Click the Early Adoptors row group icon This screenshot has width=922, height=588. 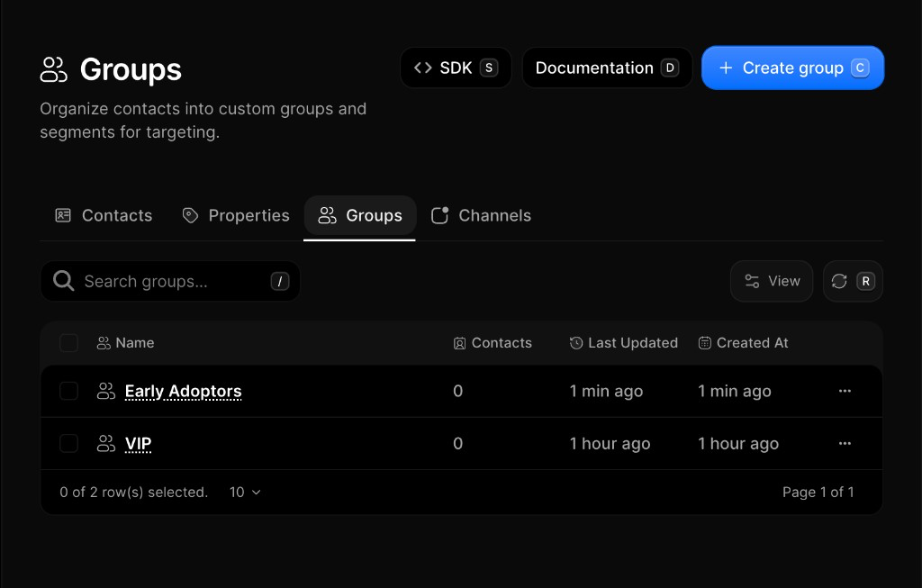click(x=106, y=391)
